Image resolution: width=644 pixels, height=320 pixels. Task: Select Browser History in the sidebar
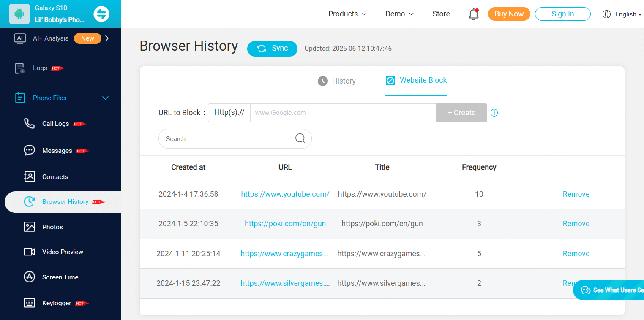[63, 202]
